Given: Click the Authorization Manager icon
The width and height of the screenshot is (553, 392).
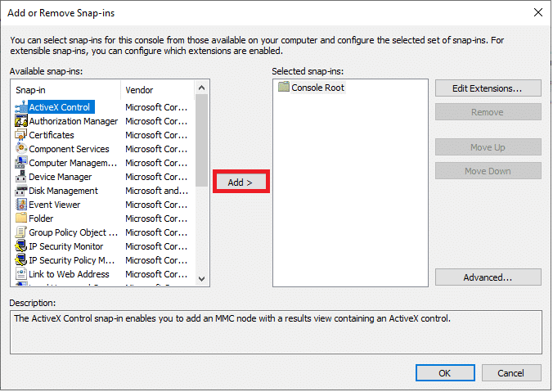Looking at the screenshot, I should point(21,121).
